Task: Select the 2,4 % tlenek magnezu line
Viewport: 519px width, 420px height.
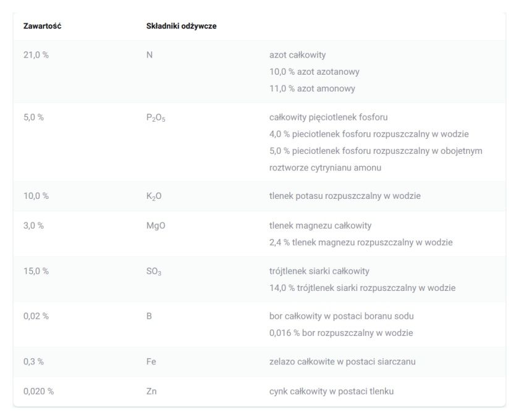Action: 361,243
